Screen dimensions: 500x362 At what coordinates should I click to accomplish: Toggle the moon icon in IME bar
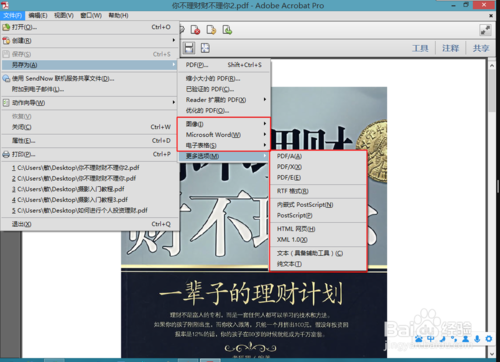442,339
